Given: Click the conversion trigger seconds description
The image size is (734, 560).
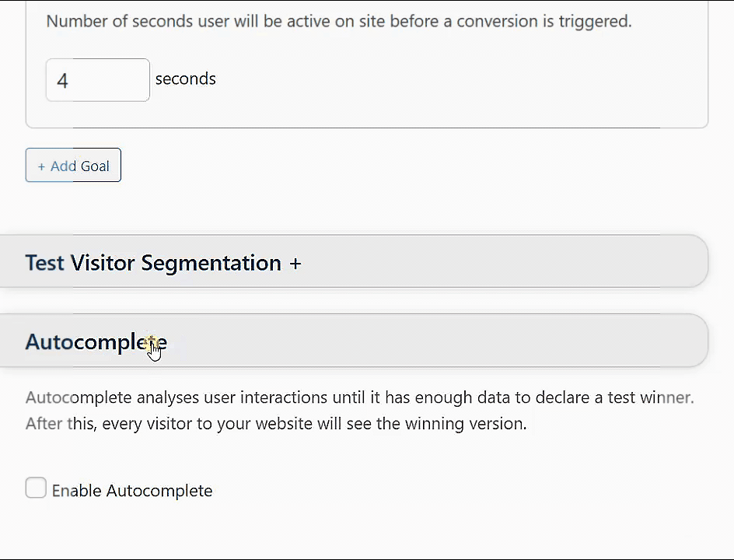Looking at the screenshot, I should (x=339, y=21).
